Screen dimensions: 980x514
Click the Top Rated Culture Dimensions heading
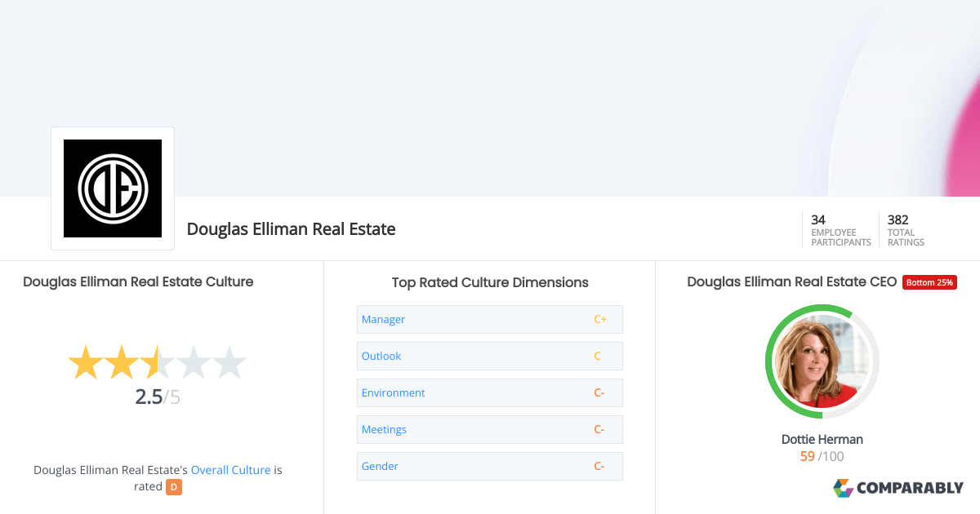point(490,282)
